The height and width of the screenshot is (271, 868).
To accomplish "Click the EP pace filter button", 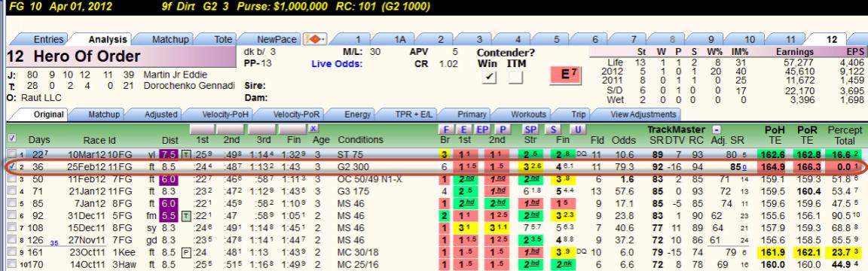I will (x=482, y=129).
